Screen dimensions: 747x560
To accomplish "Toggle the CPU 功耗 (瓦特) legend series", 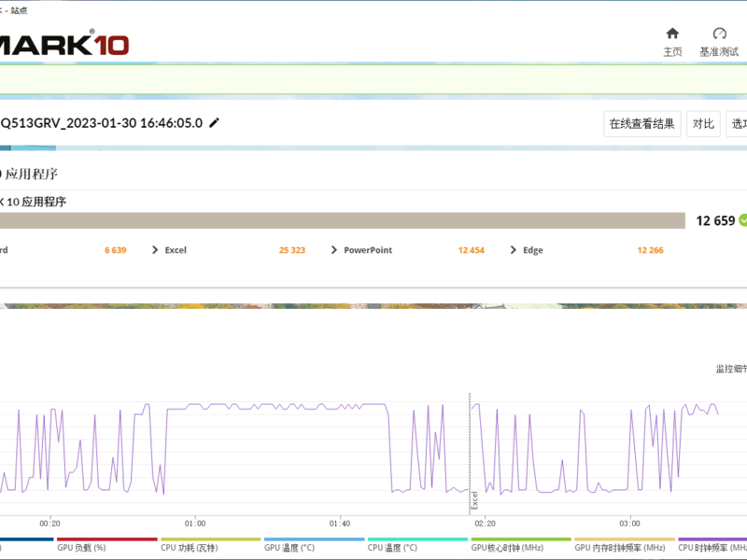I will [x=190, y=548].
